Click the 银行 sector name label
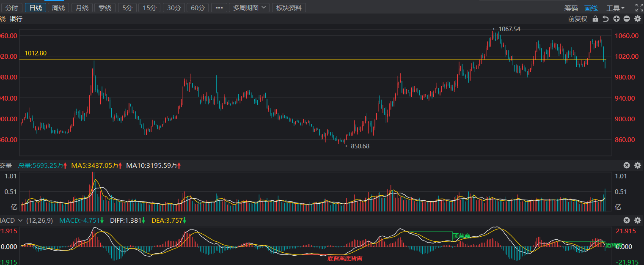This screenshot has height=265, width=644. 16,19
